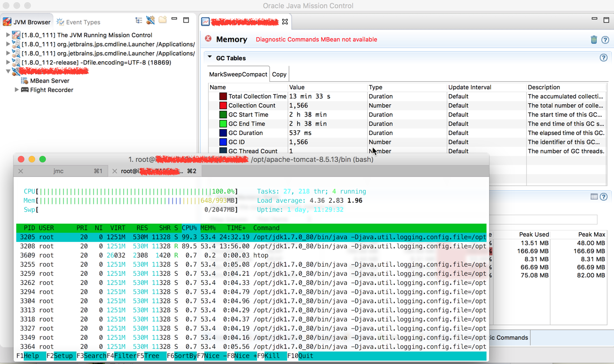Select MBean Server tree item
The height and width of the screenshot is (364, 614).
coord(49,81)
